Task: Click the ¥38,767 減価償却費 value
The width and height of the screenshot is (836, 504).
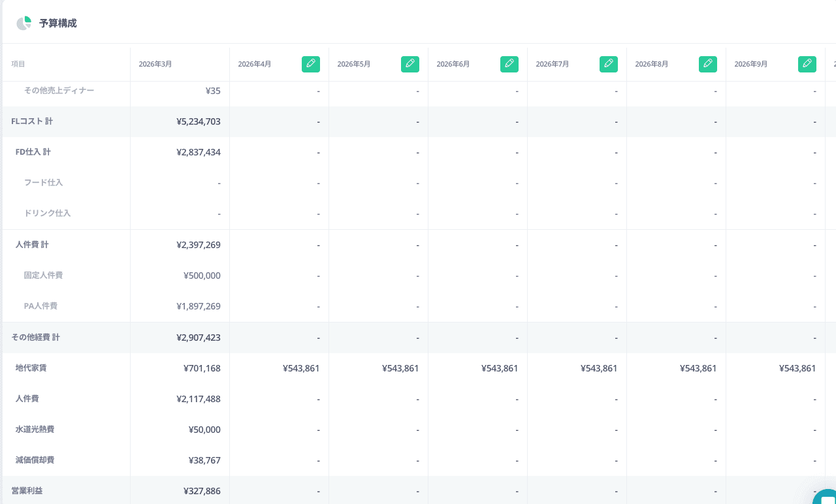Action: [x=204, y=460]
